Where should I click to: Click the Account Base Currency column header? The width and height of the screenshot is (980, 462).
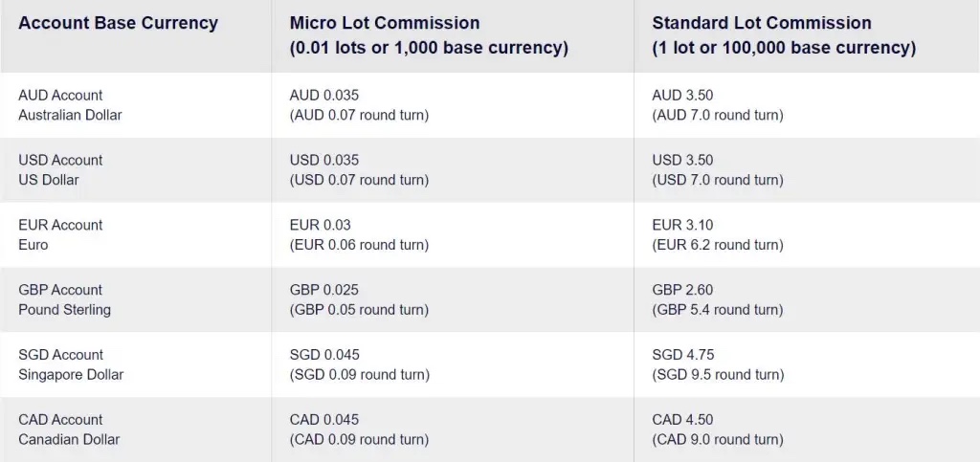coord(118,23)
